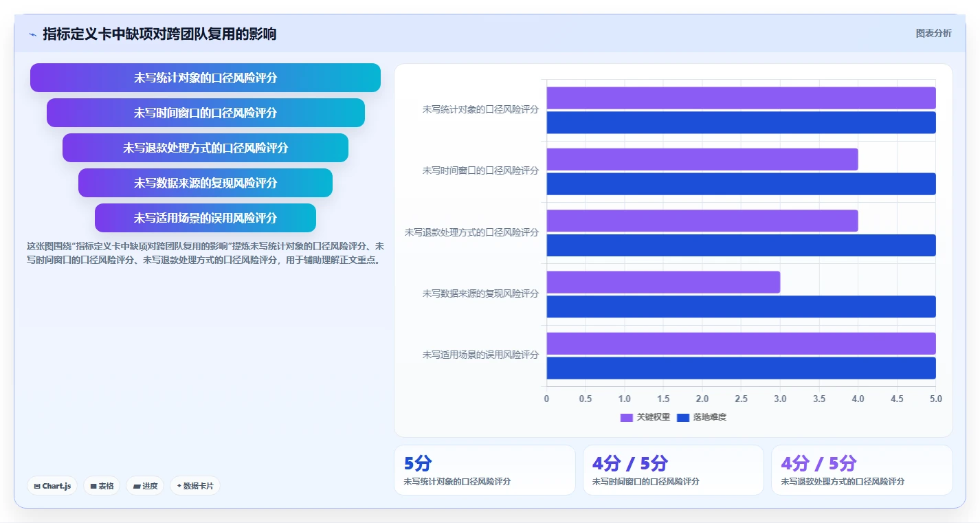Click the x-axis tick label 5.0
Screen dimensions: 980x523
pos(935,399)
